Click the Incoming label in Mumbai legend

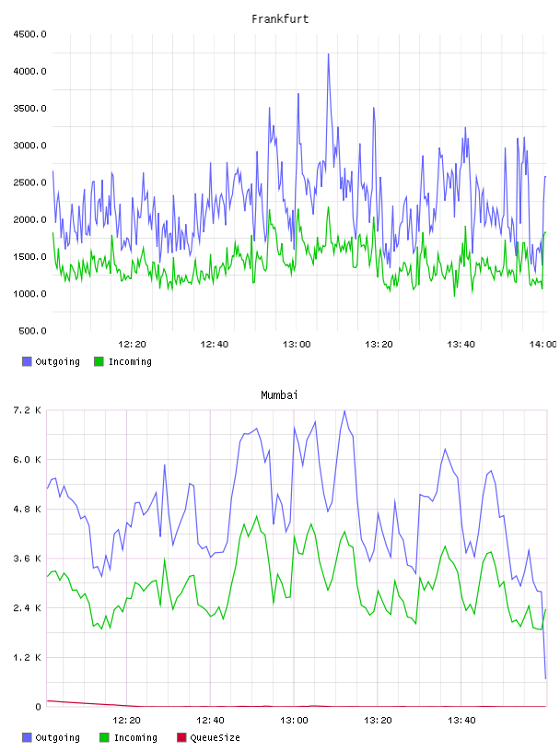[x=135, y=737]
